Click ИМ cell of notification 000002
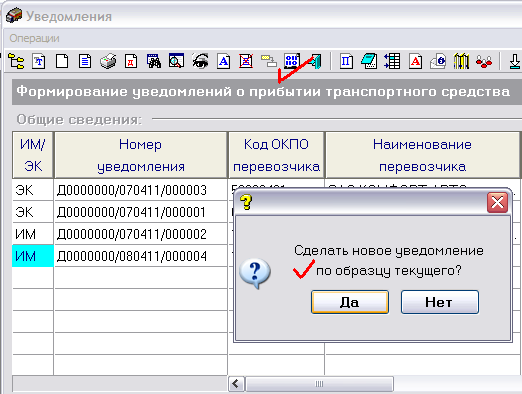This screenshot has width=522, height=394. click(33, 234)
